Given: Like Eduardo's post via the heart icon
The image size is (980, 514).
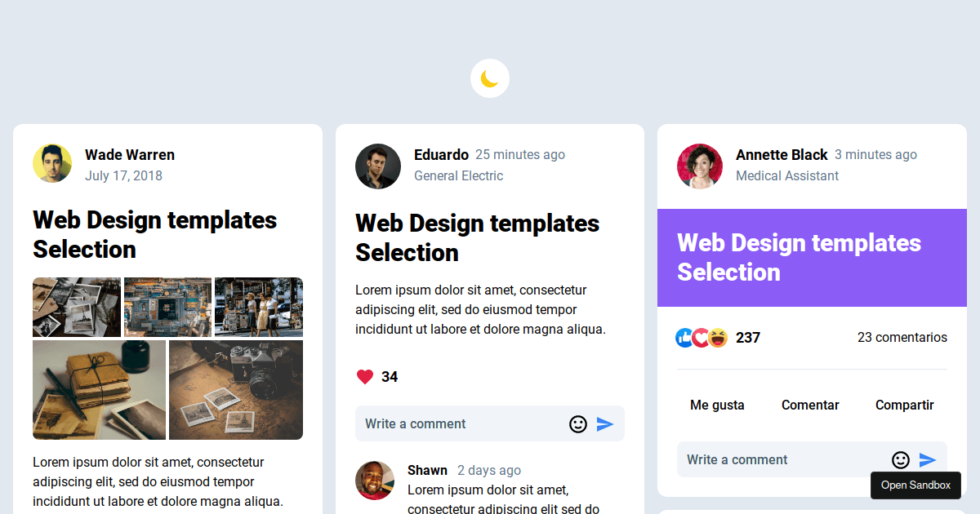Looking at the screenshot, I should [x=364, y=376].
